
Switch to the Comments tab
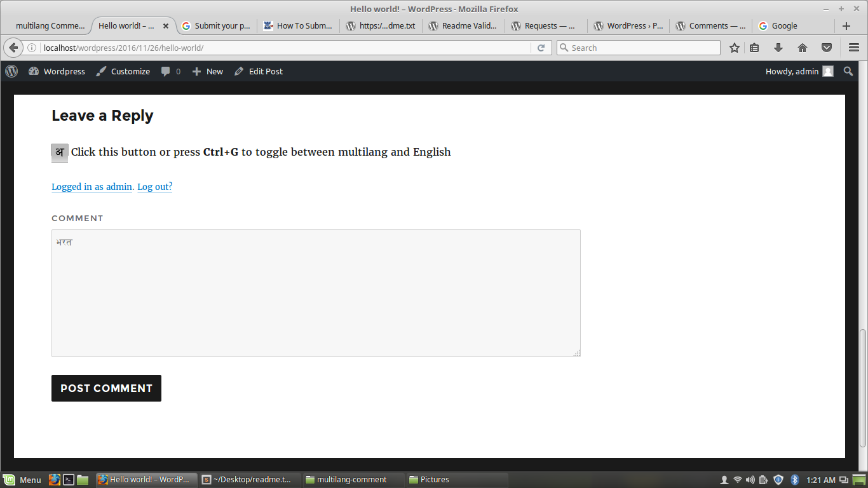[712, 26]
